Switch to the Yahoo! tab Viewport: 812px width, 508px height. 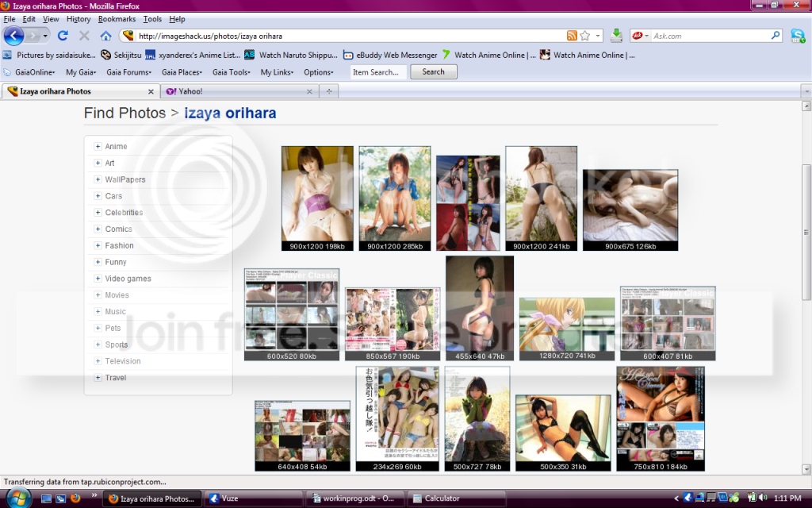(238, 91)
